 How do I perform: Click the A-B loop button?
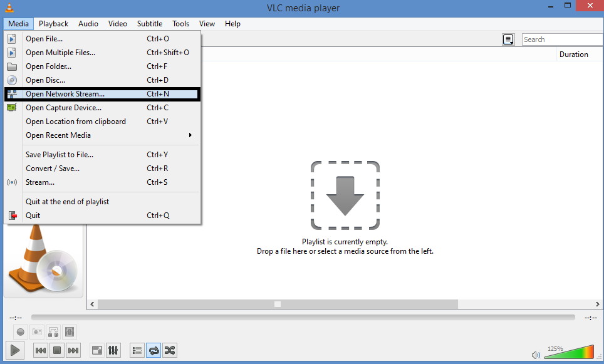click(53, 331)
